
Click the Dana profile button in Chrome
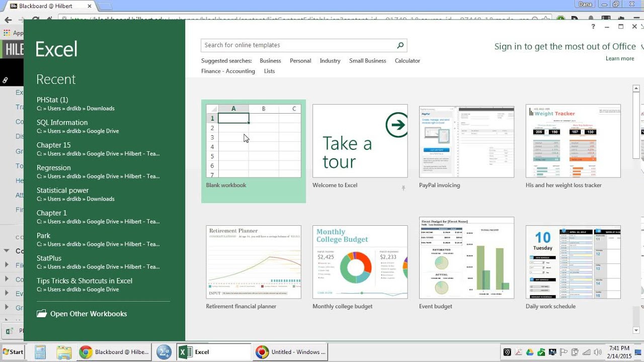[x=586, y=5]
